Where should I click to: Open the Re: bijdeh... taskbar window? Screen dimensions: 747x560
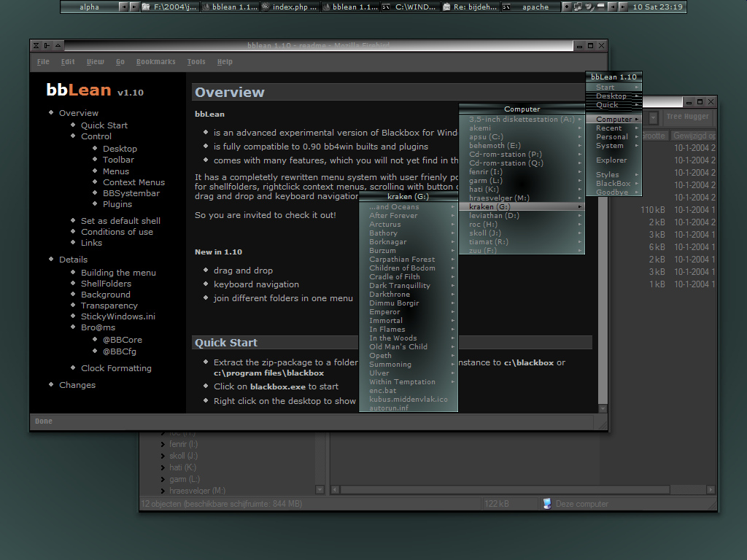click(x=470, y=7)
